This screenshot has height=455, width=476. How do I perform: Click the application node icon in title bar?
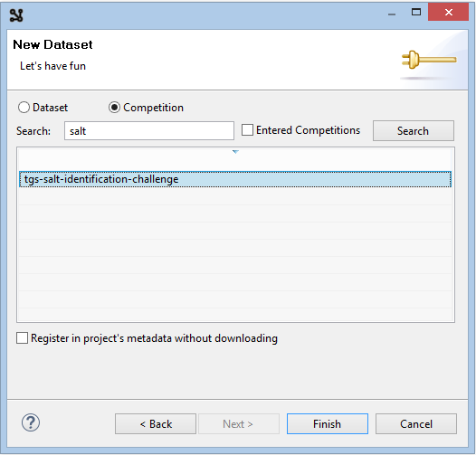coord(16,15)
